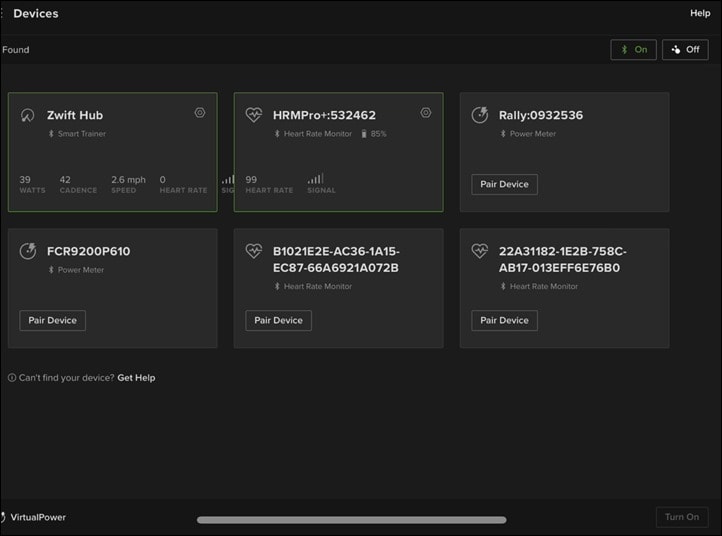Open the Get Help link
The width and height of the screenshot is (722, 536).
[x=136, y=378]
